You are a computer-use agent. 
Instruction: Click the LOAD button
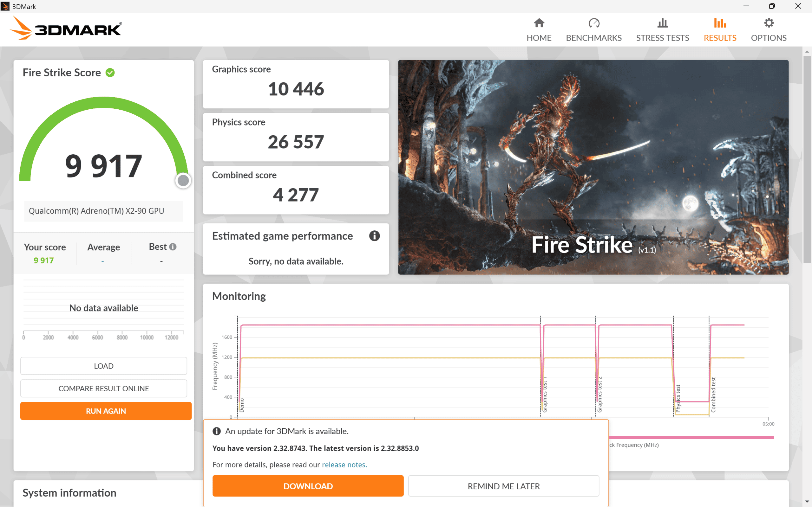click(x=103, y=366)
